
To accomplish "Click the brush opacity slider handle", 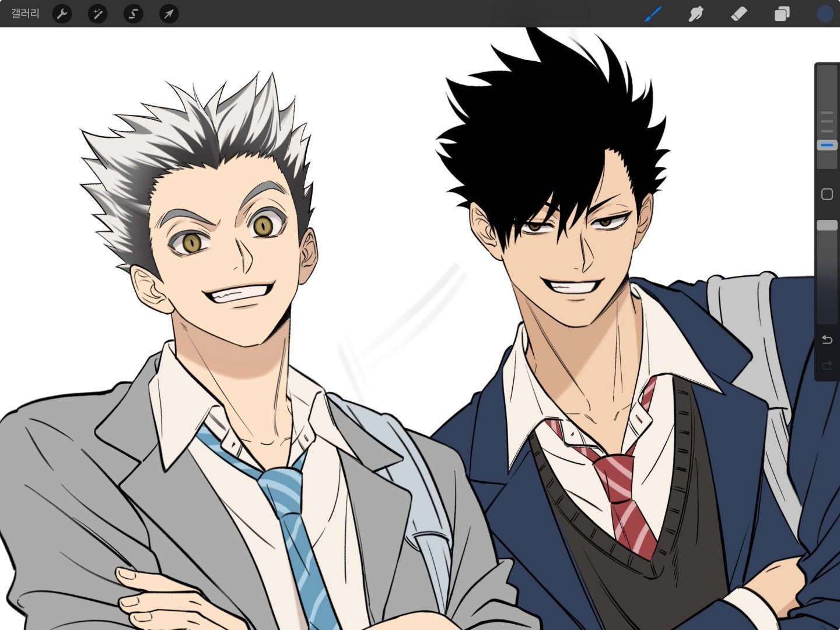I will (827, 225).
